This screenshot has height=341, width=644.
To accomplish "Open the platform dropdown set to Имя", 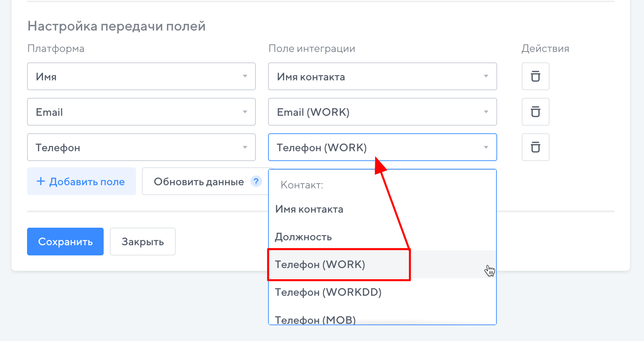I will 141,76.
